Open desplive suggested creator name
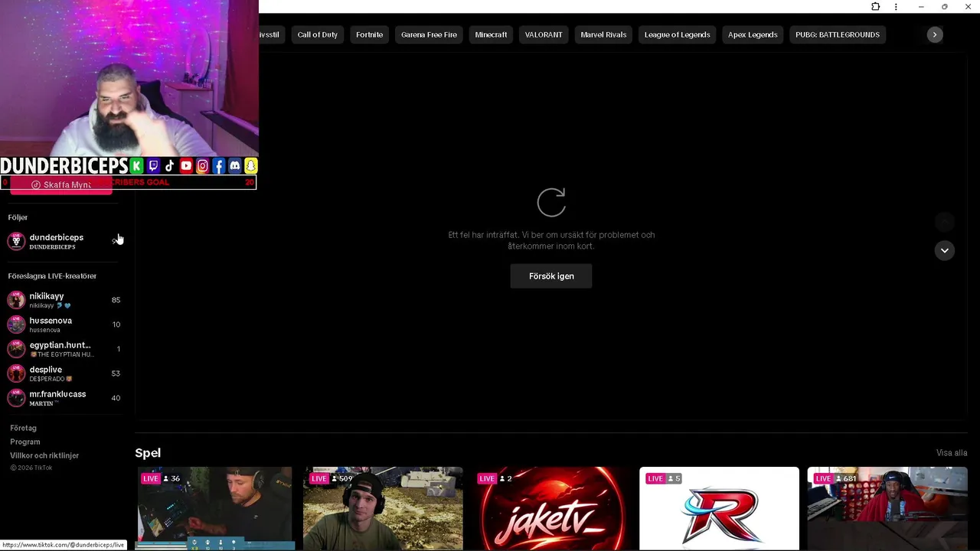 coord(45,370)
